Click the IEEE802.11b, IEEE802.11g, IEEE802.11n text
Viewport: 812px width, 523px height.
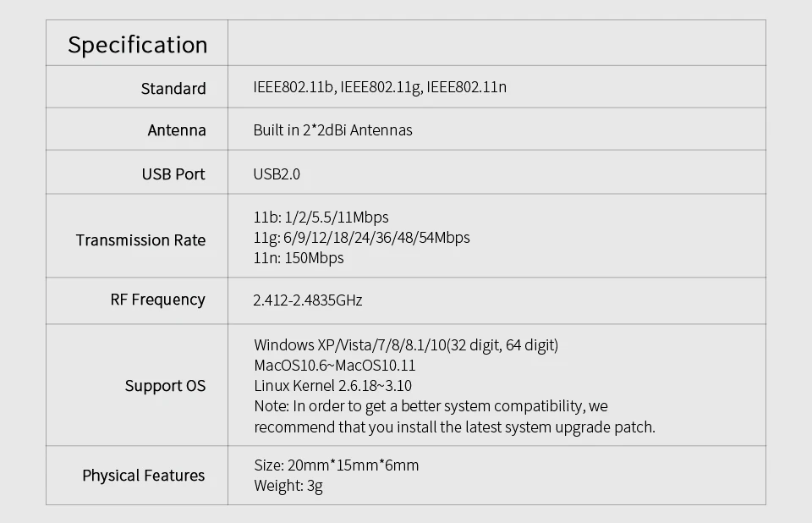click(x=380, y=87)
